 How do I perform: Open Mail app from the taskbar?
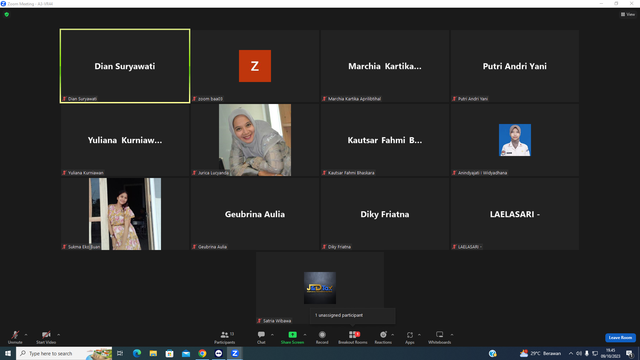point(186,353)
